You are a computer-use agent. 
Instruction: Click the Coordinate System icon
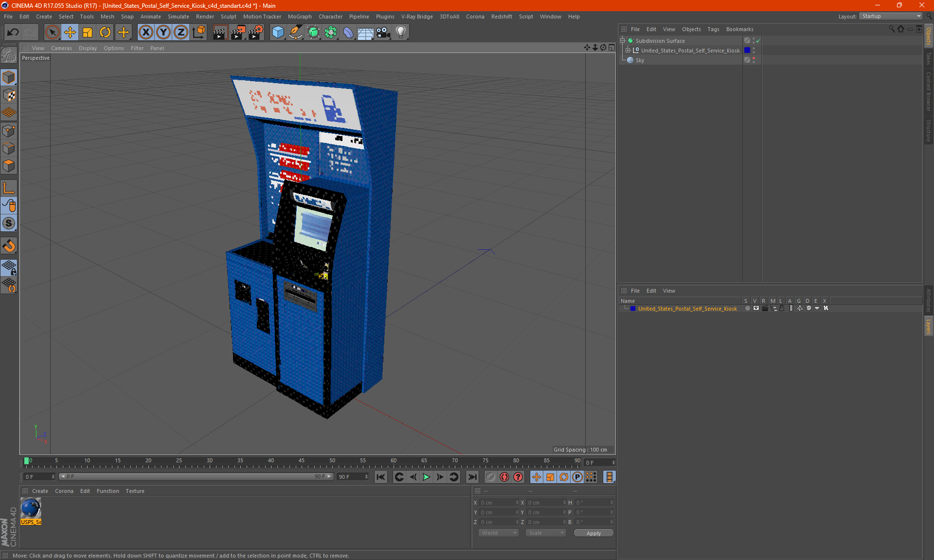click(198, 33)
